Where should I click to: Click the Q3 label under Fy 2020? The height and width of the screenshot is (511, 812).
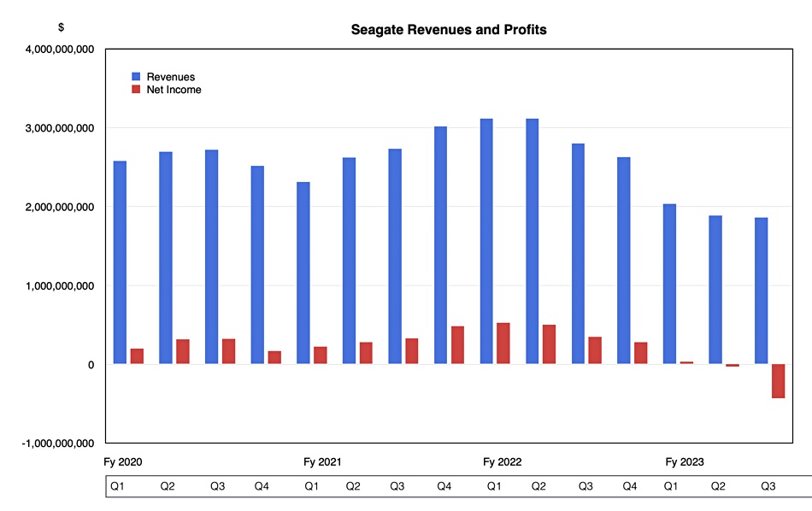[217, 486]
